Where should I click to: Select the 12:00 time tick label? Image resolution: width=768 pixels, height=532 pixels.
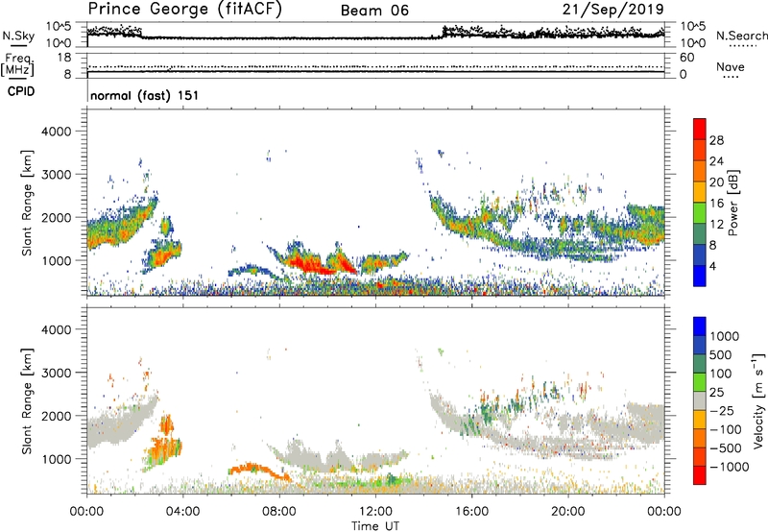[375, 512]
